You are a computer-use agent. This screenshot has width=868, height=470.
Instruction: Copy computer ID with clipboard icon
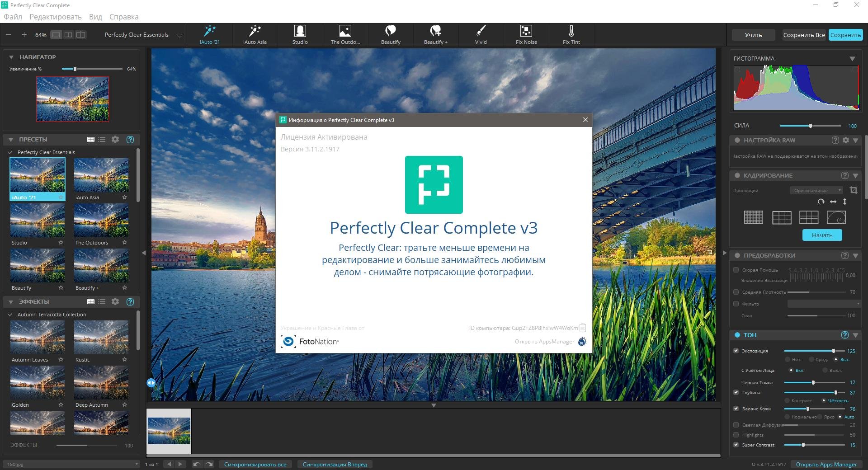[583, 328]
